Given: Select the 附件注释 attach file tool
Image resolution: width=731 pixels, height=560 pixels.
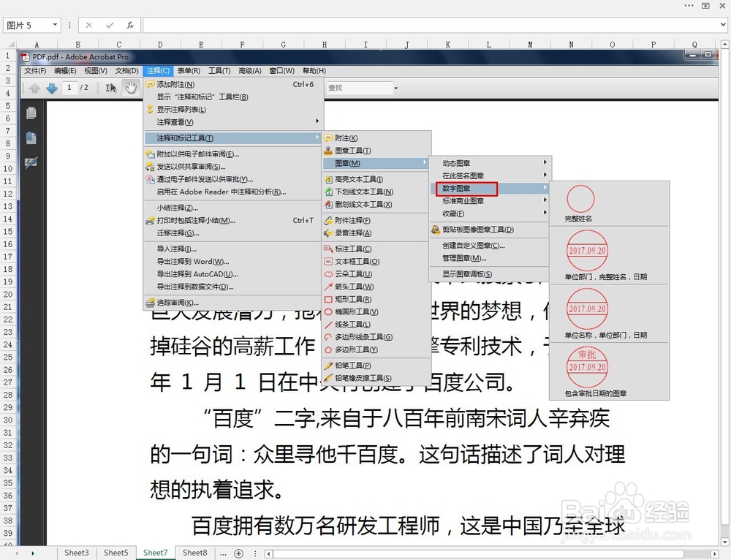Looking at the screenshot, I should pos(376,220).
